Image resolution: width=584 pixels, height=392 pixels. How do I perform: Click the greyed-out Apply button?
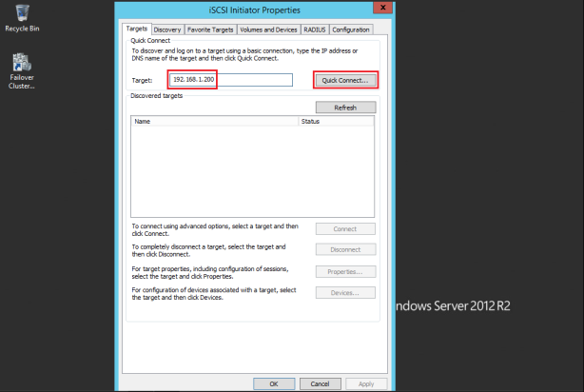coord(366,383)
